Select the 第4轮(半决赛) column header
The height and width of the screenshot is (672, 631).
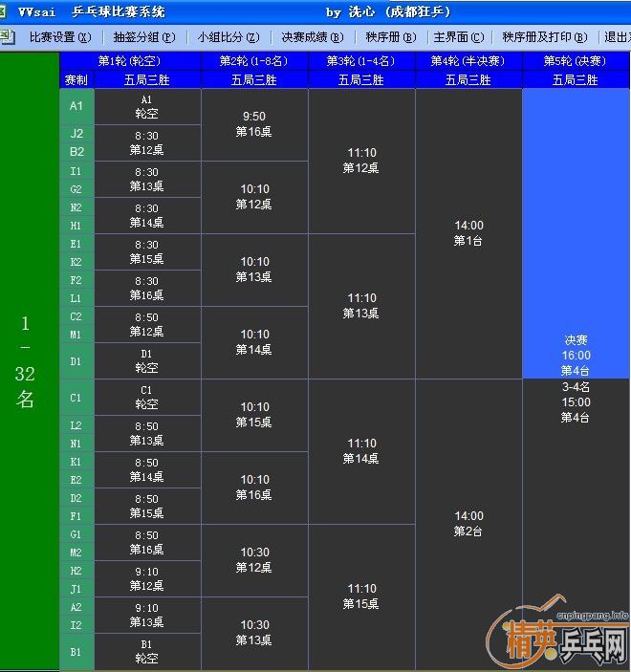click(x=468, y=61)
